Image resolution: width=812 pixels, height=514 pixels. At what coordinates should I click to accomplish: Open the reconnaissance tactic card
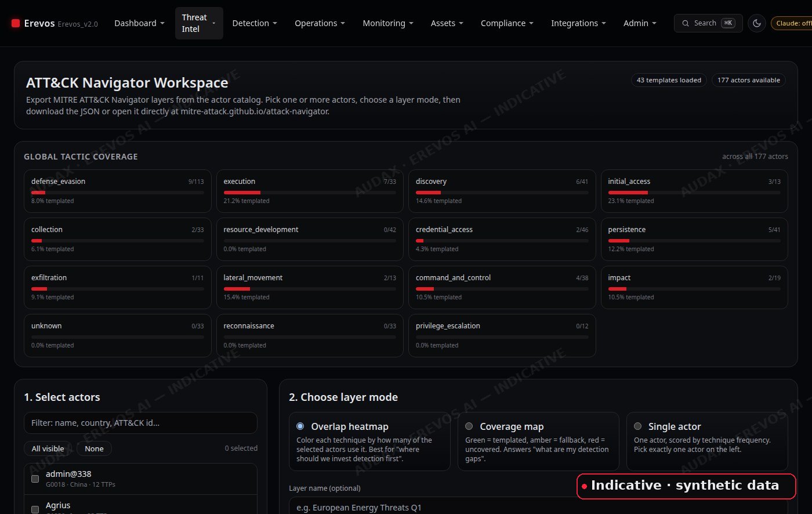coord(310,335)
